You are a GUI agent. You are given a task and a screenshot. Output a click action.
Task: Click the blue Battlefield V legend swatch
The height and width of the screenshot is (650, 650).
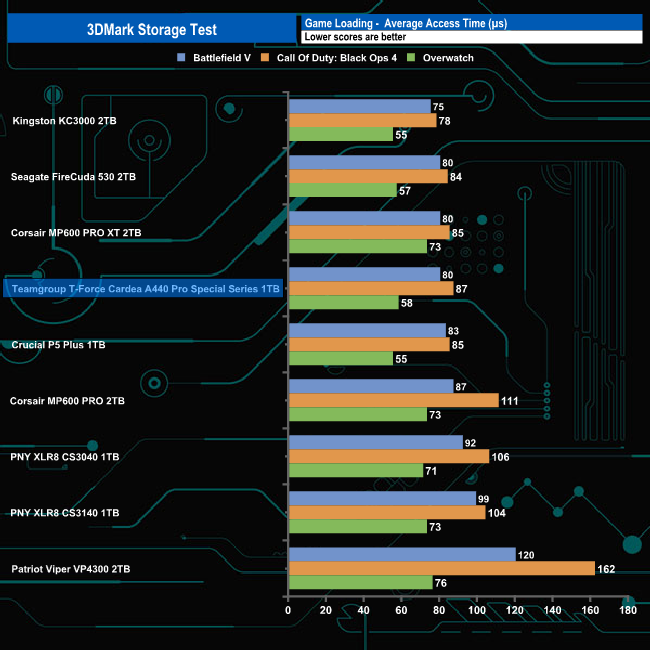pos(181,58)
